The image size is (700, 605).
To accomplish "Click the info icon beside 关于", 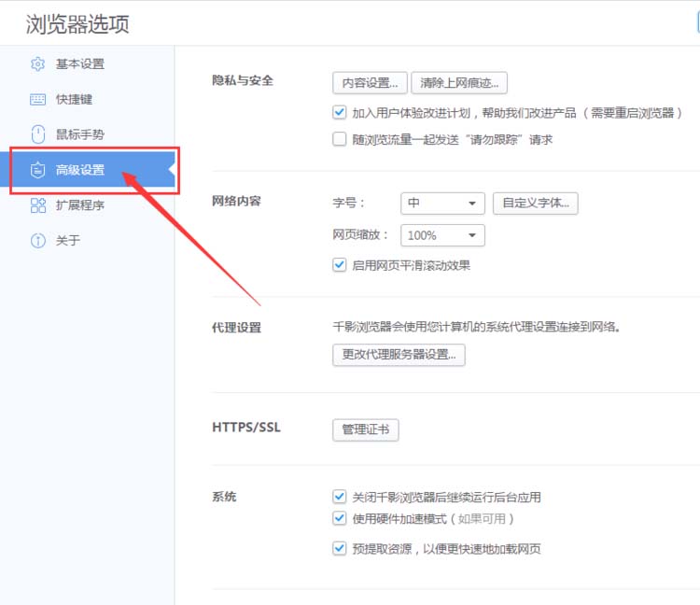I will click(38, 241).
